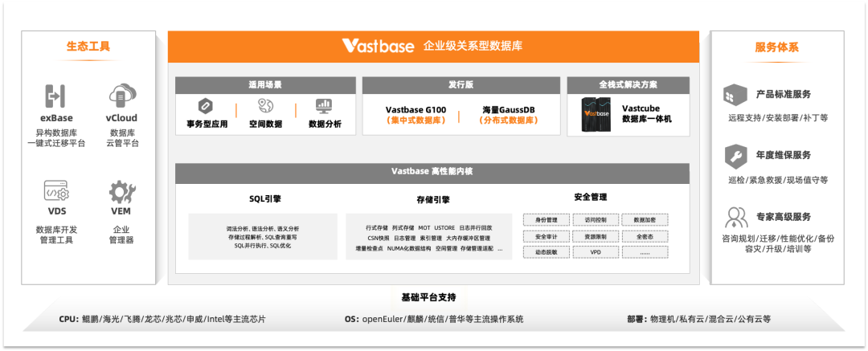Click the 生态工具 panel title
868x351 pixels.
pyautogui.click(x=88, y=46)
